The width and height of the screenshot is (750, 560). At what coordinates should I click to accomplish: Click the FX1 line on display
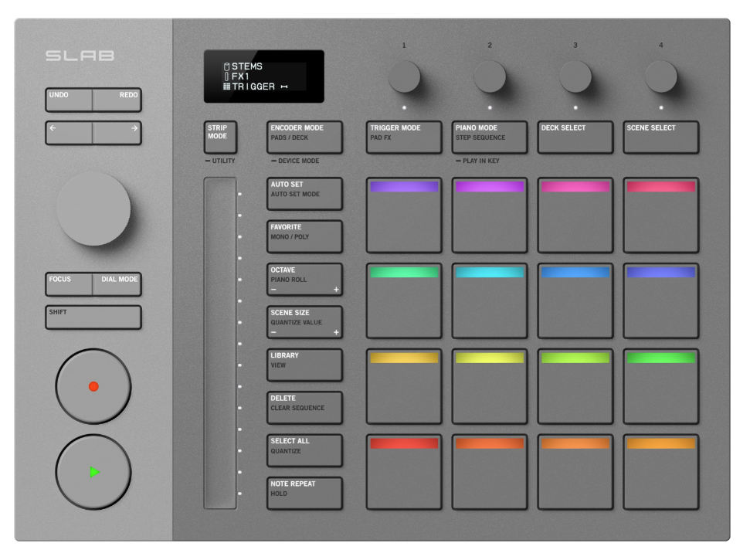pos(237,76)
